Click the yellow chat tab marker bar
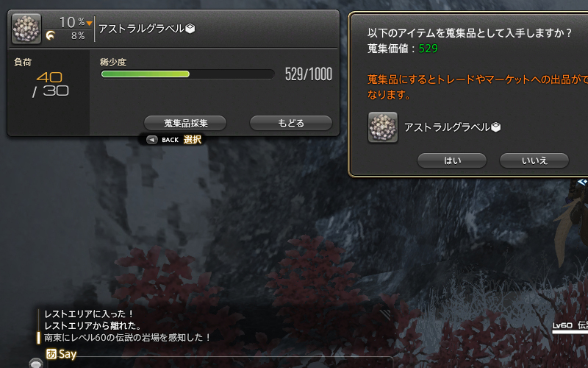Image resolution: width=588 pixels, height=368 pixels. (38, 338)
